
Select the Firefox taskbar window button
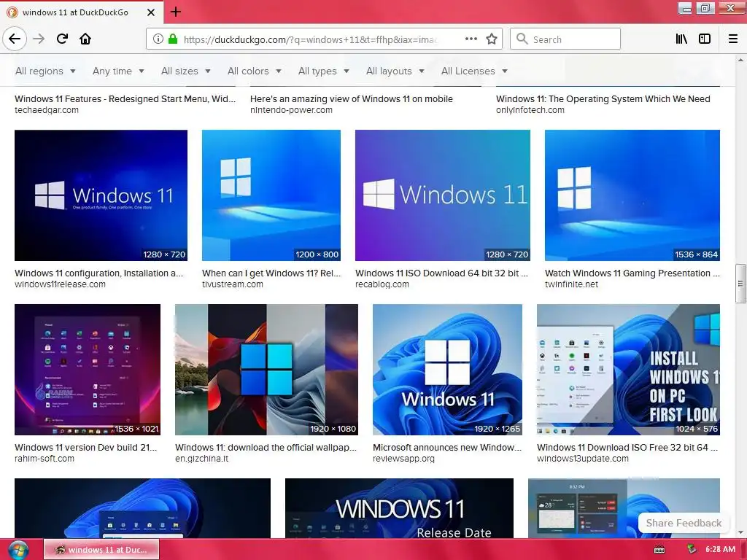(101, 550)
